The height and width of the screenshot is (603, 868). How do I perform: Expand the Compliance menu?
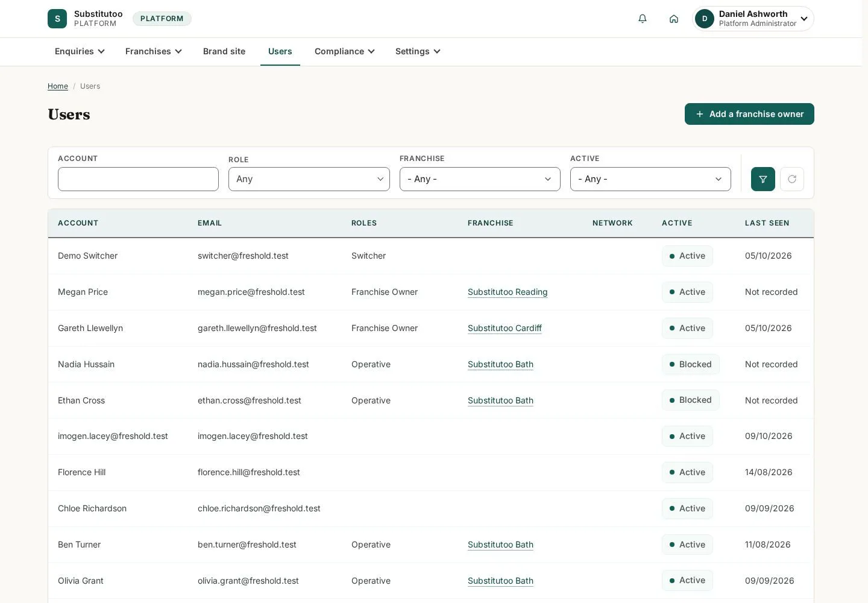coord(345,51)
